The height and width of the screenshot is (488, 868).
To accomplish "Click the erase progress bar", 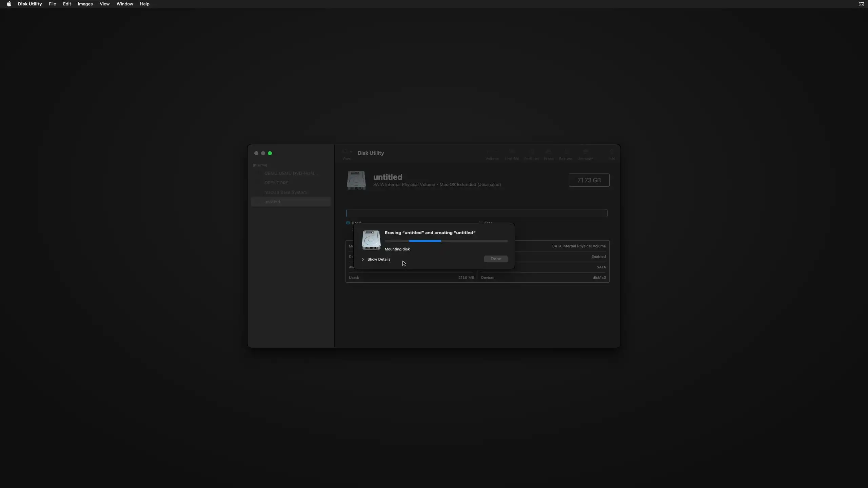I will [446, 241].
